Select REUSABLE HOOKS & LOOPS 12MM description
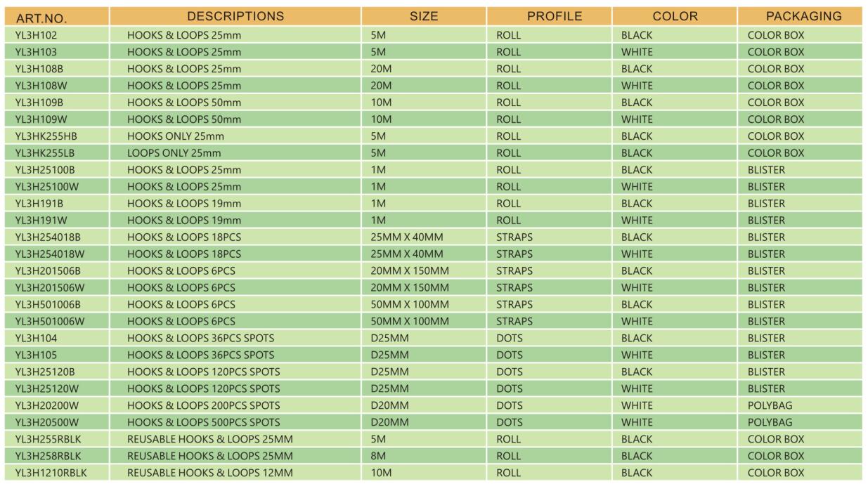Viewport: 868px width, 484px height. [x=210, y=473]
